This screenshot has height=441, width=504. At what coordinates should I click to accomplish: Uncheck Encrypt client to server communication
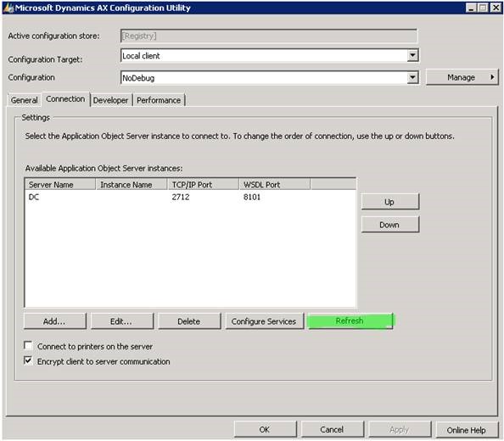click(28, 360)
